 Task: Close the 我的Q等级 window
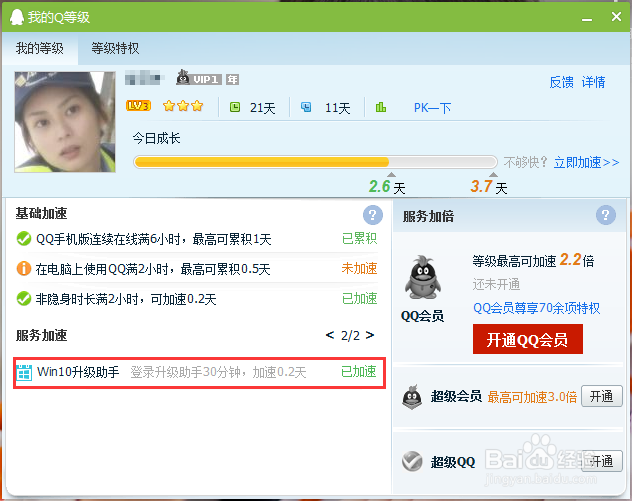[616, 17]
